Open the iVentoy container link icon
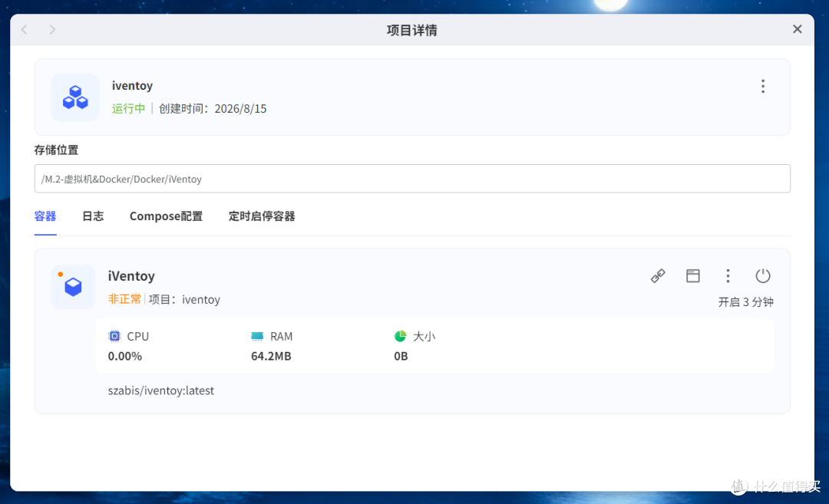The image size is (829, 504). [x=658, y=275]
